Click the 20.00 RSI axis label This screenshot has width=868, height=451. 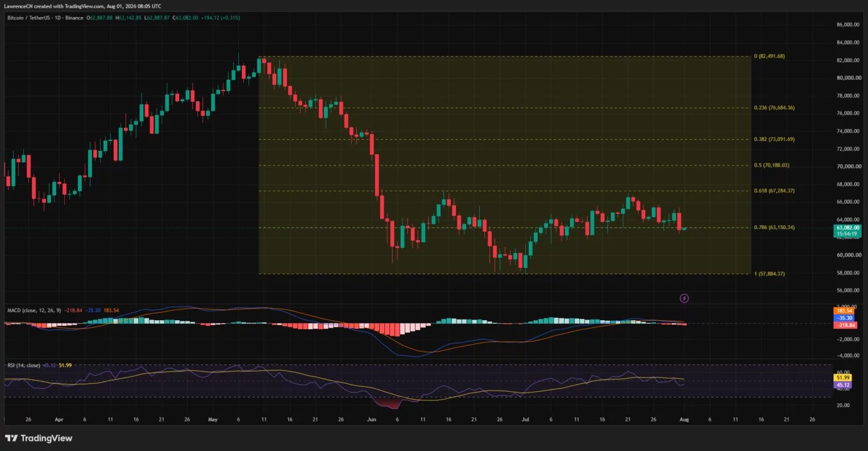[x=842, y=405]
